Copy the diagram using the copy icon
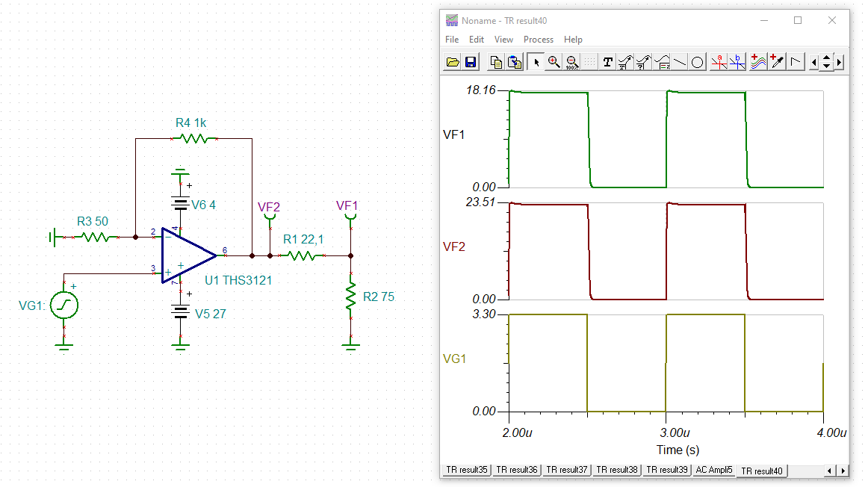 tap(496, 62)
